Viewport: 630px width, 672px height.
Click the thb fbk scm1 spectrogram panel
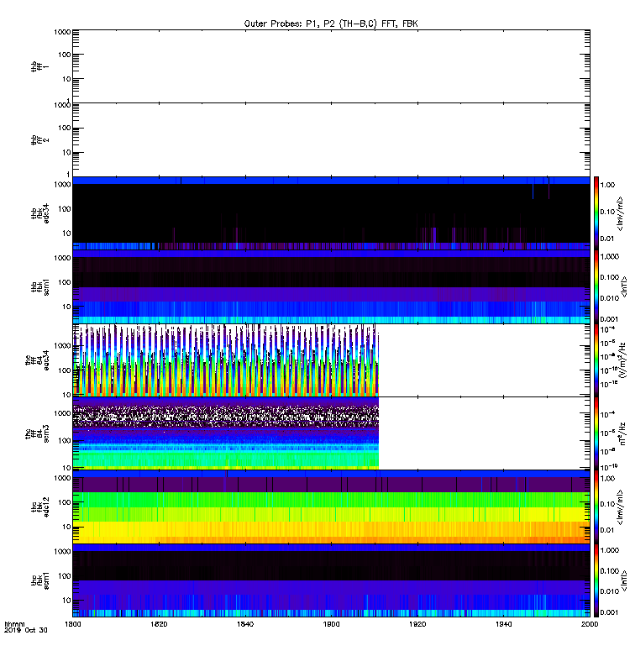[331, 286]
